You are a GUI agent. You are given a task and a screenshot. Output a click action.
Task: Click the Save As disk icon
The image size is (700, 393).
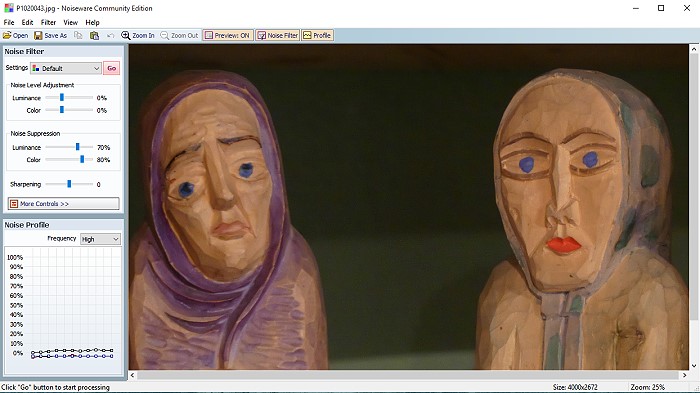38,35
